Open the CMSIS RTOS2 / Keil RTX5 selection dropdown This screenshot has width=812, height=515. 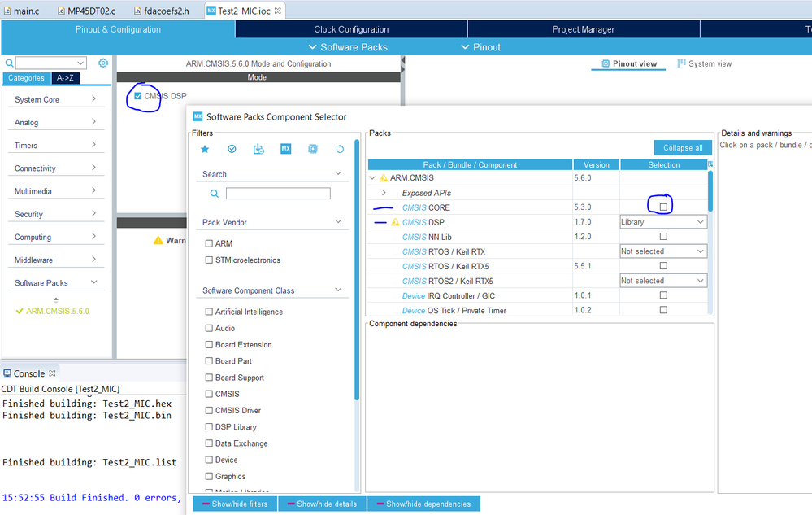tap(663, 281)
